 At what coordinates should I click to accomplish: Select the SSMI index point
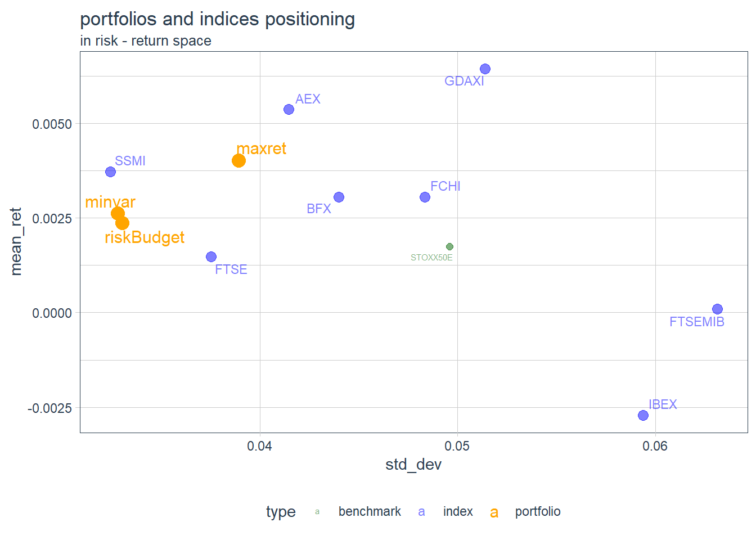coord(110,172)
